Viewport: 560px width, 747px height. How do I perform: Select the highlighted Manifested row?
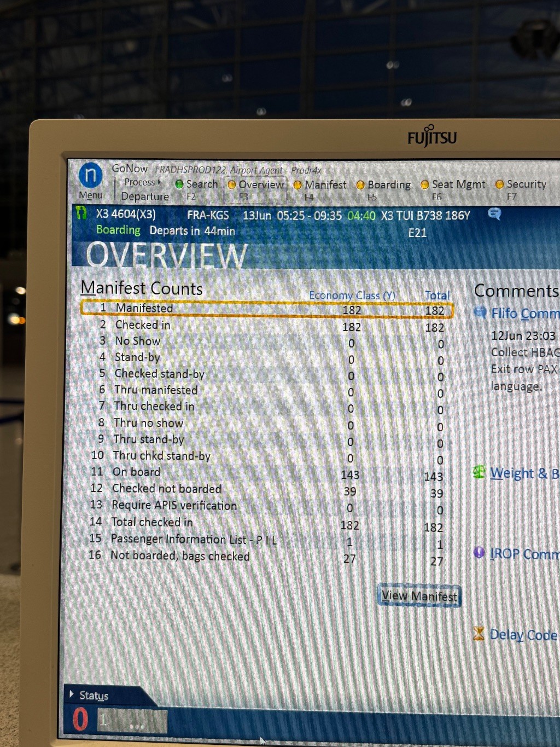(x=266, y=309)
